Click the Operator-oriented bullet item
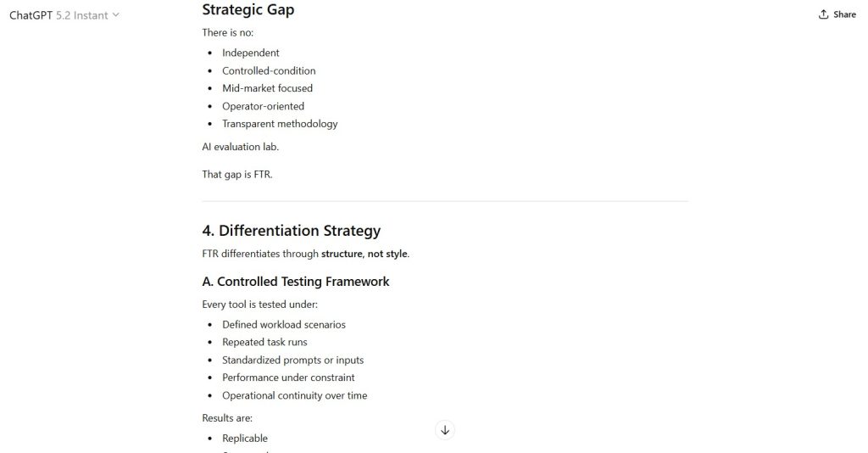This screenshot has width=868, height=453. tap(263, 106)
